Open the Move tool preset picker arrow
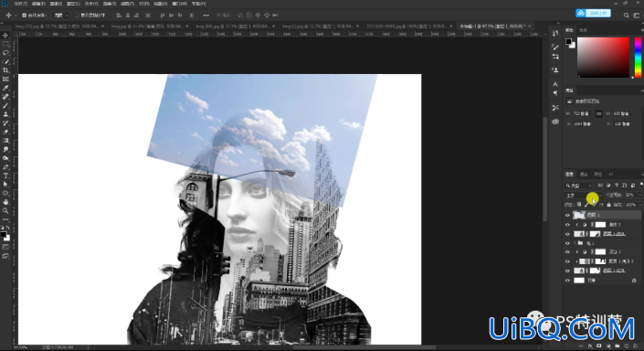The height and width of the screenshot is (351, 644). click(16, 16)
